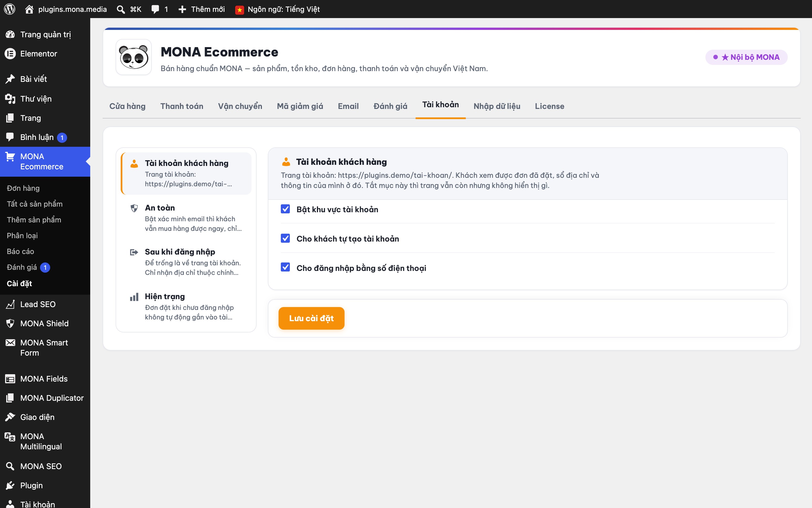
Task: Click the MONA panda logo
Action: pyautogui.click(x=134, y=57)
